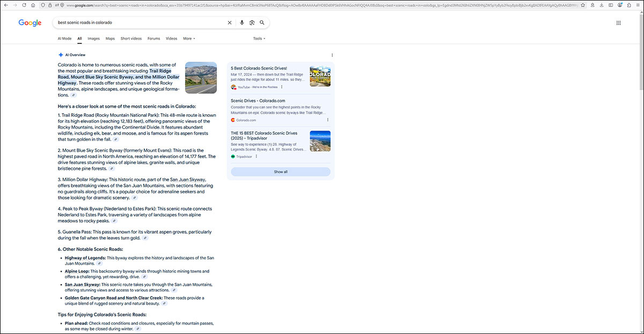Screen dimensions: 644x334
Task: Open the Maps tab
Action: tap(110, 39)
